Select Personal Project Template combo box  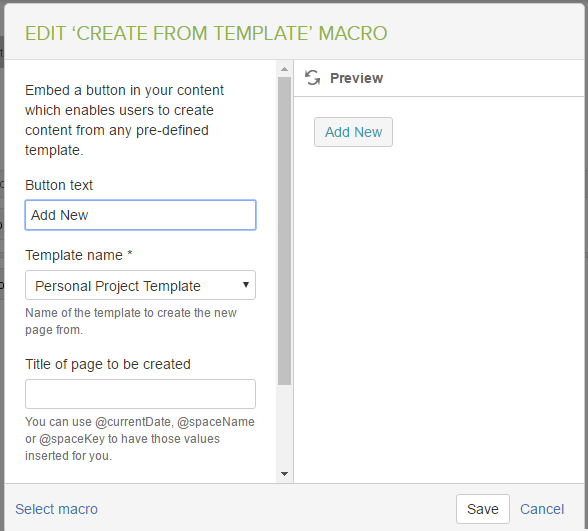click(x=140, y=285)
